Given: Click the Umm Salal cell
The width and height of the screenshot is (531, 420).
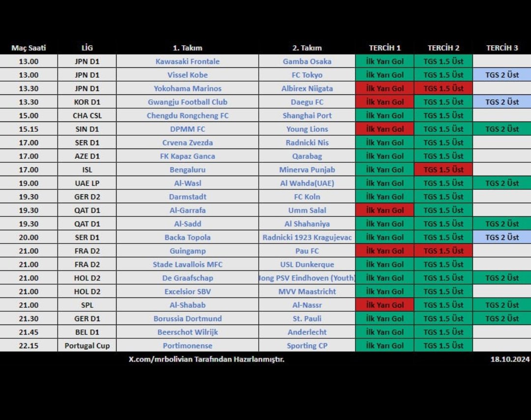Looking at the screenshot, I should pyautogui.click(x=307, y=210).
